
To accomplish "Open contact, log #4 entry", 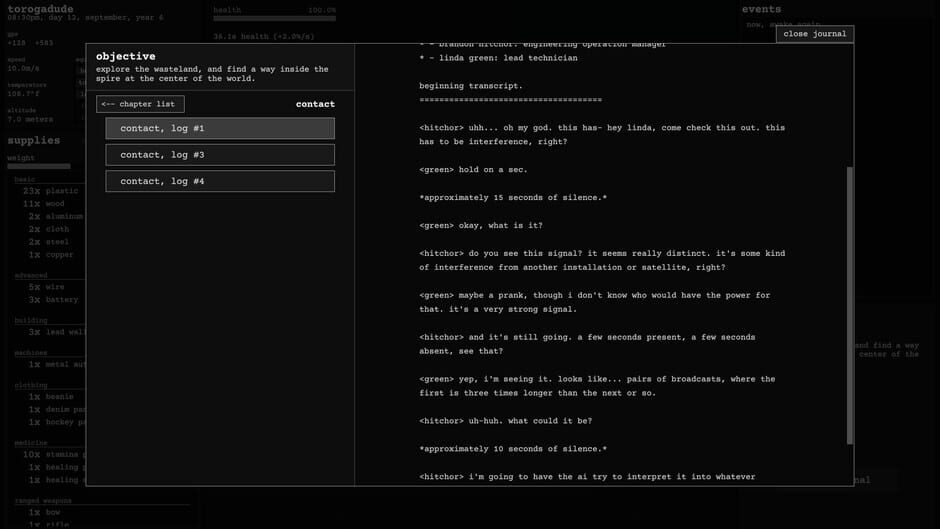I will 220,181.
